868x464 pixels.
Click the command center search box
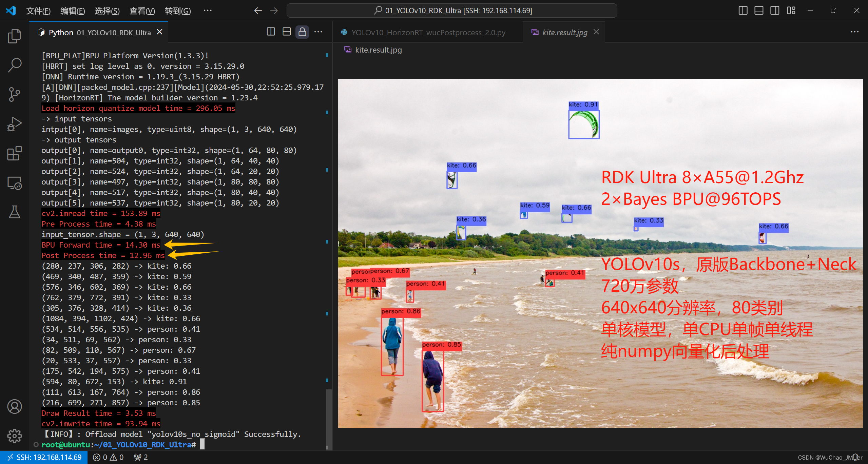[452, 11]
